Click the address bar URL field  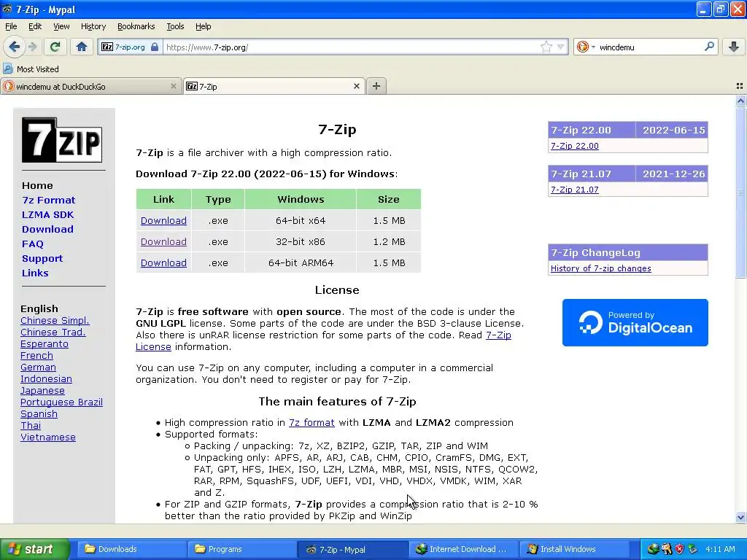pyautogui.click(x=352, y=47)
